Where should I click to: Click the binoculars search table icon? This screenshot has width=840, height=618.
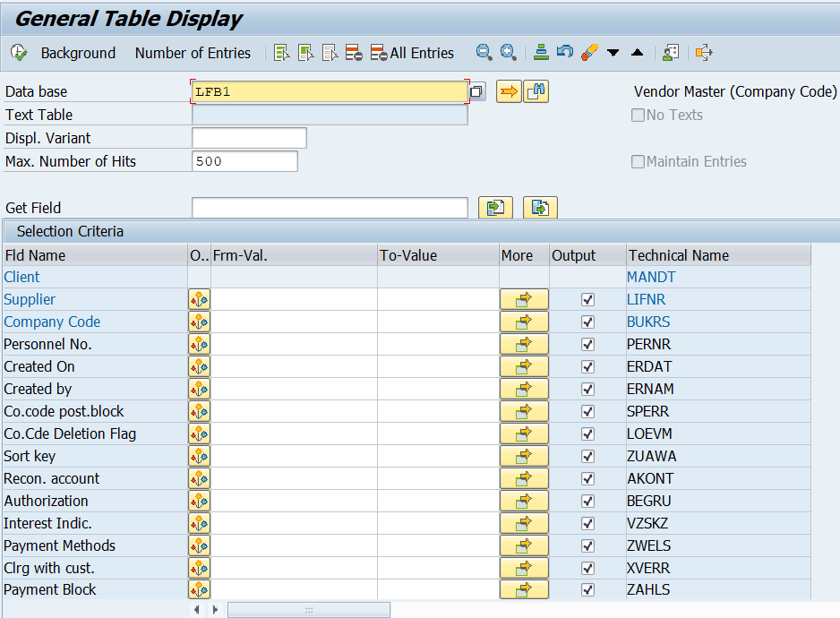(x=536, y=91)
